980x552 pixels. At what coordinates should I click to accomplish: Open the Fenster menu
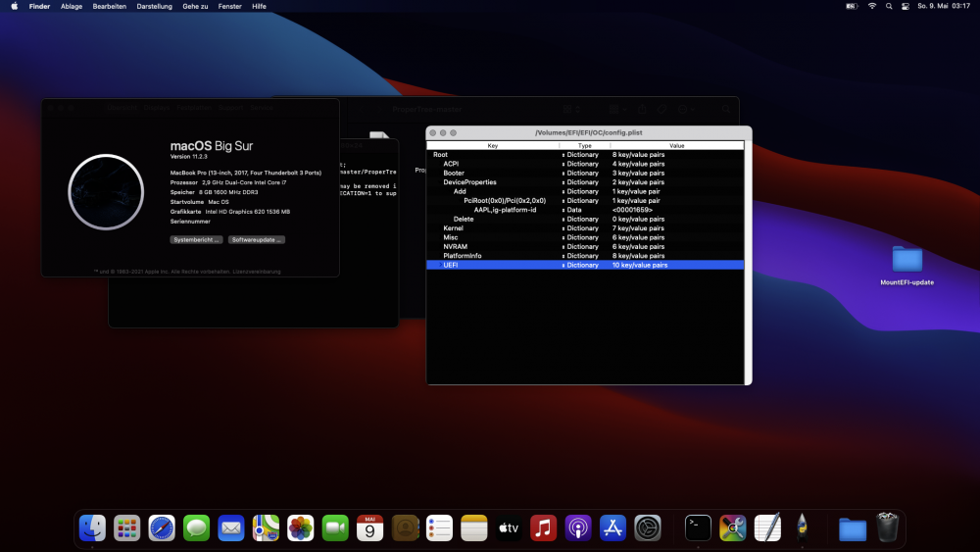tap(230, 6)
